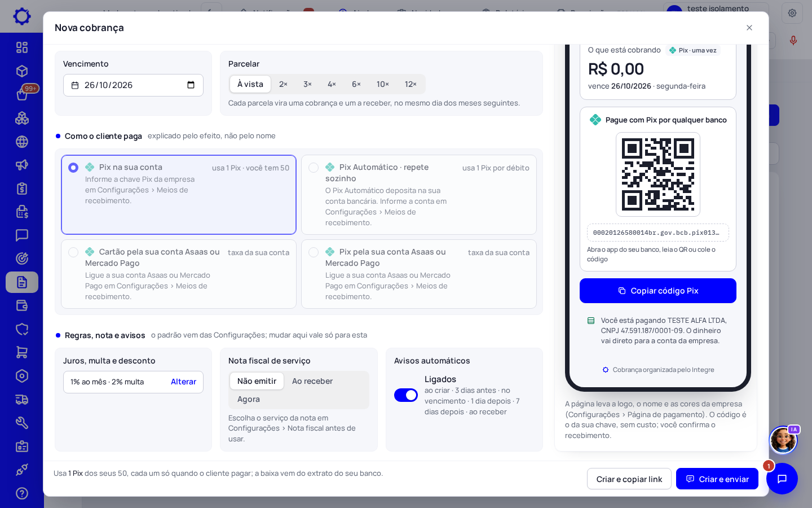Open the shopping cart icon in sidebar

(22, 352)
